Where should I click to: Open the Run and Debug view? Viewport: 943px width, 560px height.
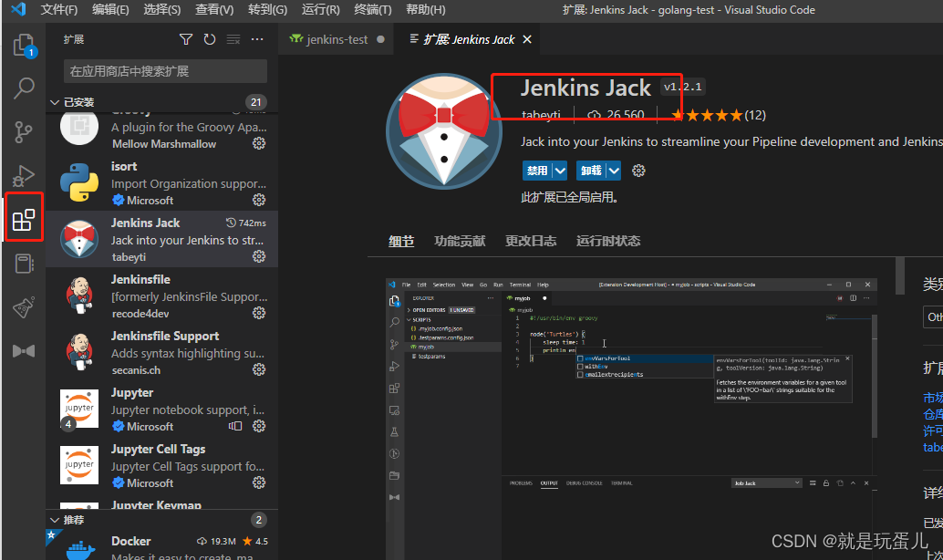pos(24,176)
